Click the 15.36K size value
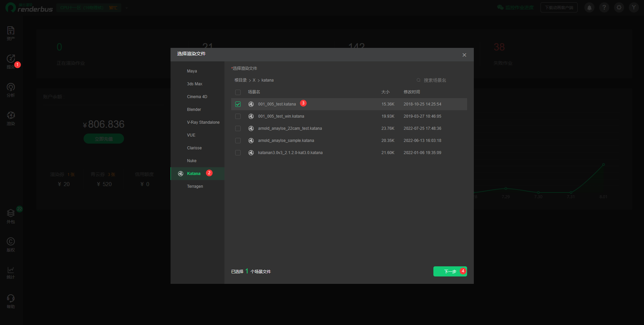The width and height of the screenshot is (644, 325). 388,104
